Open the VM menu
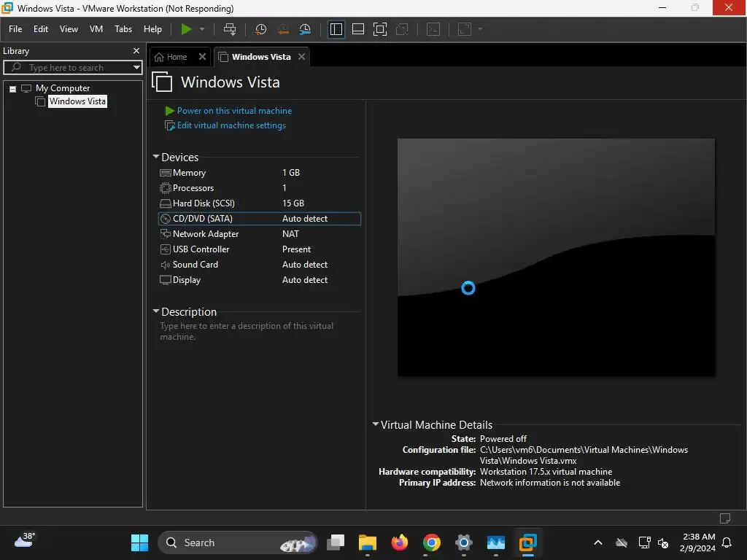Screen dimensions: 747x560 96,29
